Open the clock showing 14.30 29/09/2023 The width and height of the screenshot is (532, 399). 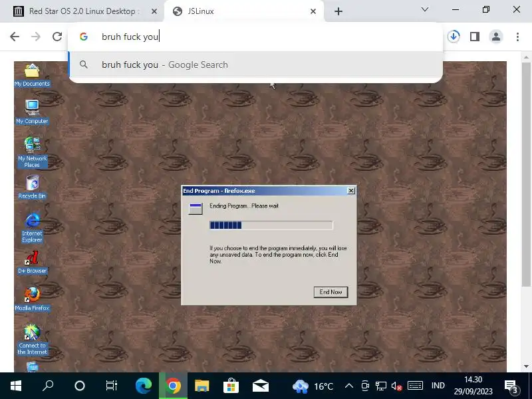pos(473,386)
